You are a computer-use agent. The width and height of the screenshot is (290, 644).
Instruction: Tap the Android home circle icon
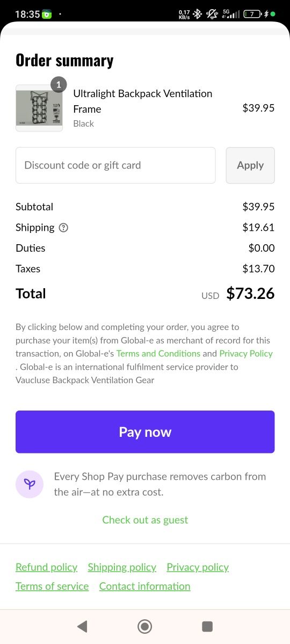(145, 626)
